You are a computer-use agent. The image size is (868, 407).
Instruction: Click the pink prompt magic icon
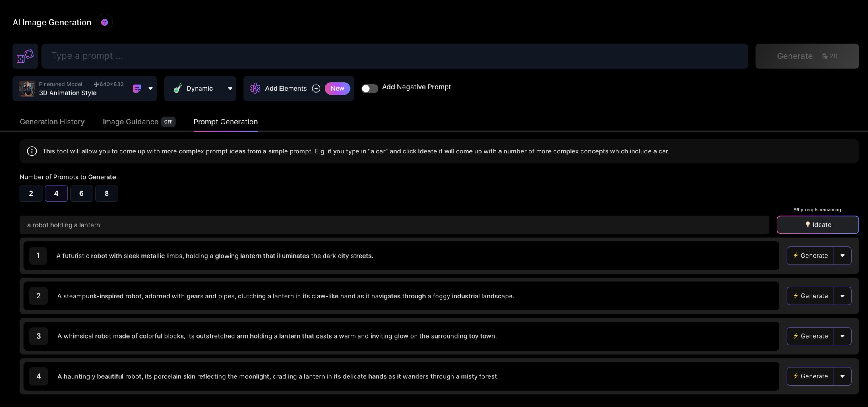[137, 89]
